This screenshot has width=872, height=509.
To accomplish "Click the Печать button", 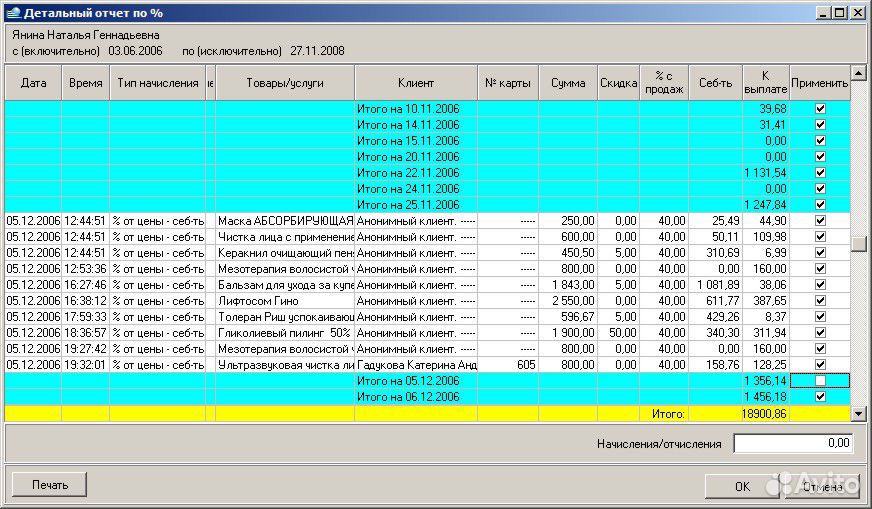I will (x=50, y=485).
